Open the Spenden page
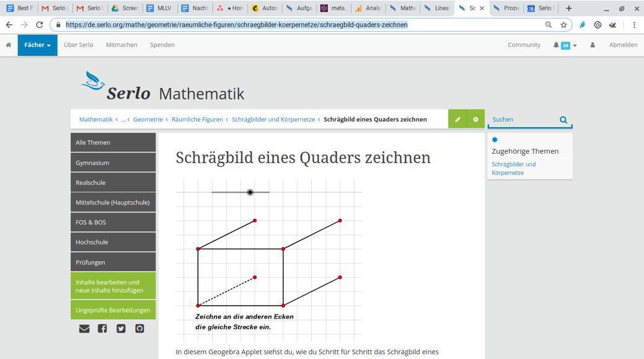 [162, 45]
